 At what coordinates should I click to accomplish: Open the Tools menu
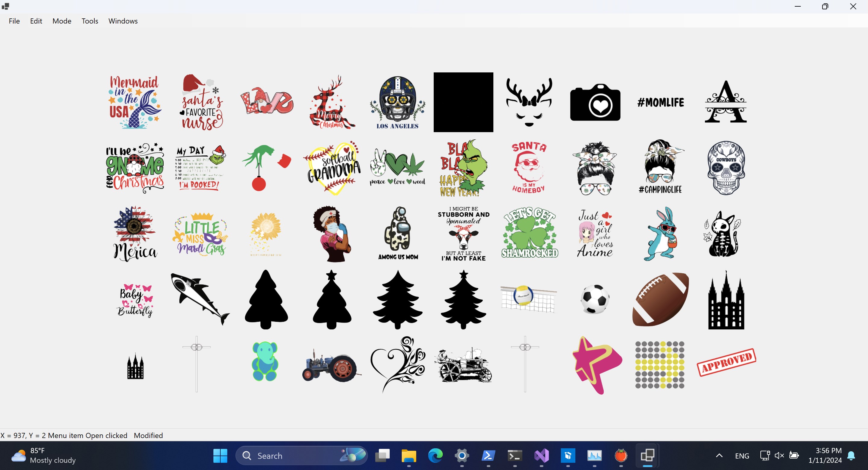coord(90,21)
